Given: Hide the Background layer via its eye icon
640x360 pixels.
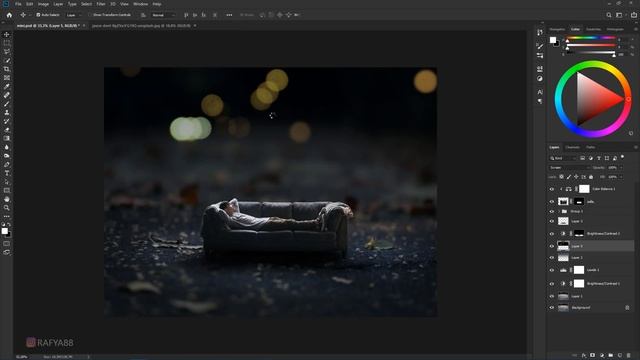Looking at the screenshot, I should coord(552,308).
